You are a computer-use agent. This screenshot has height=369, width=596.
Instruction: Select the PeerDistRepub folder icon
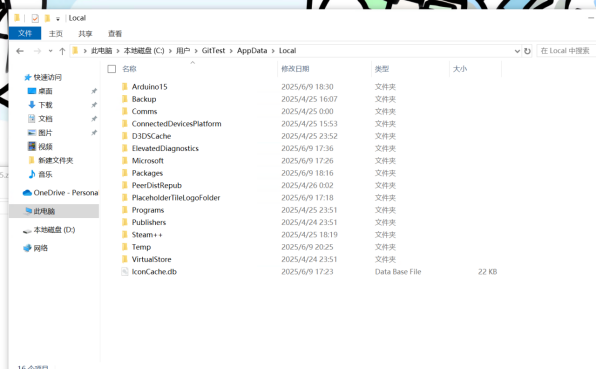(124, 185)
